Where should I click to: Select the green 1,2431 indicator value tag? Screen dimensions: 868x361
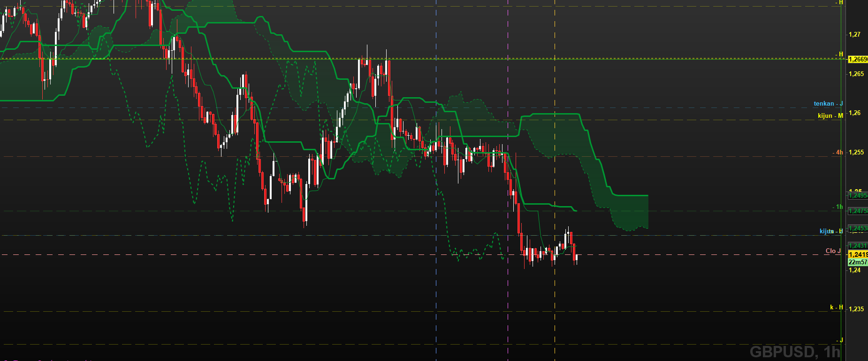[x=858, y=246]
